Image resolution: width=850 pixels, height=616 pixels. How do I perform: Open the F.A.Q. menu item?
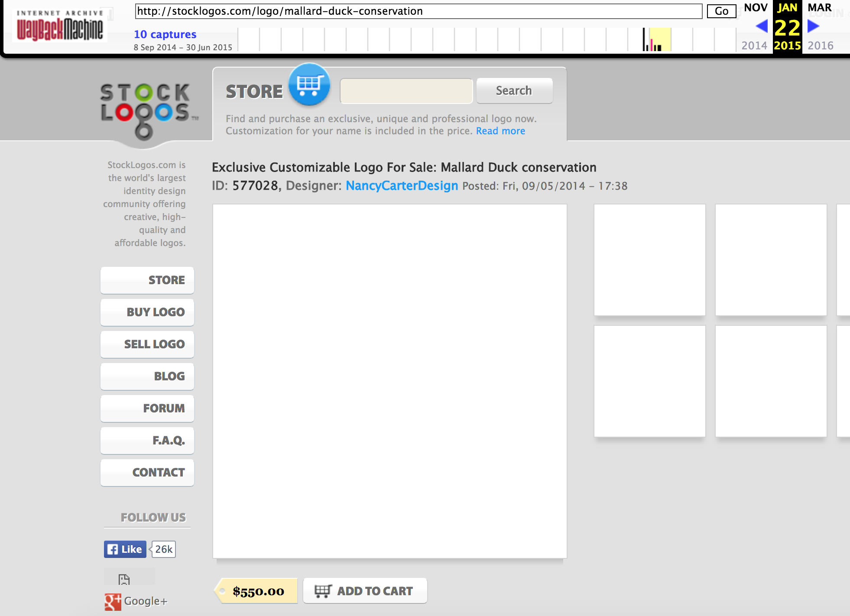pos(147,441)
